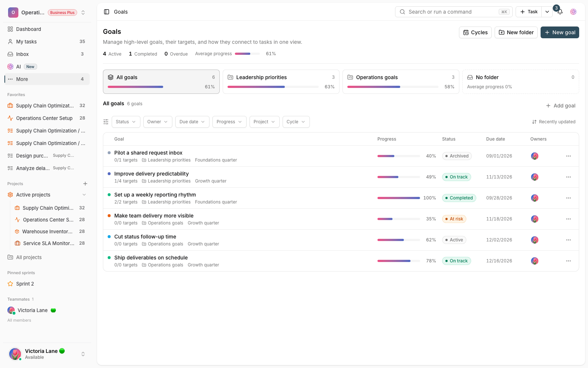Click the New goal button

coord(560,32)
